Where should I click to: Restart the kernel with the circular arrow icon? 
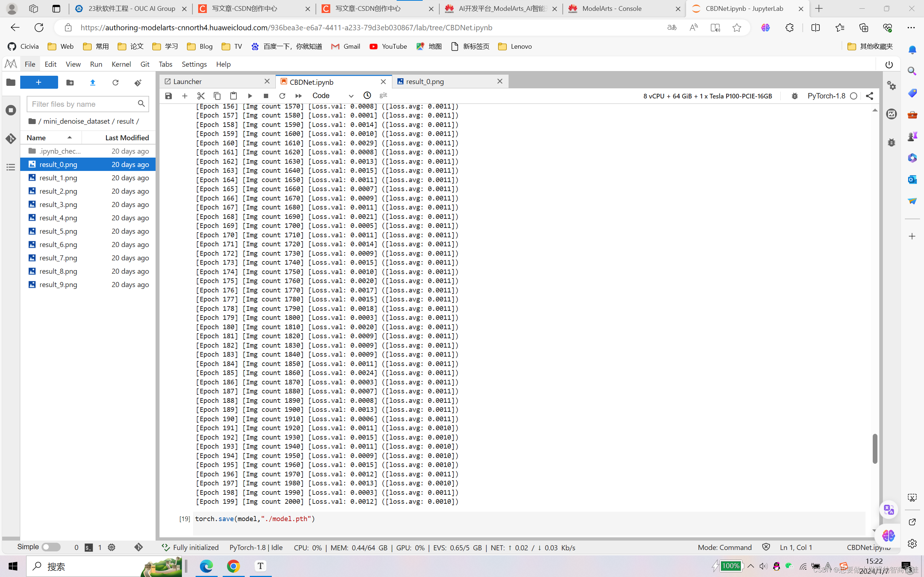(x=282, y=96)
